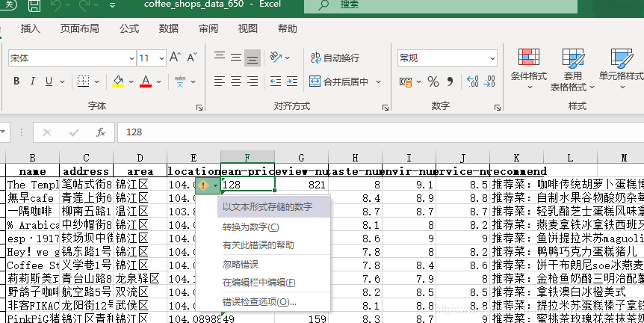
Task: Click the wén phonetic guide icon
Action: (180, 81)
